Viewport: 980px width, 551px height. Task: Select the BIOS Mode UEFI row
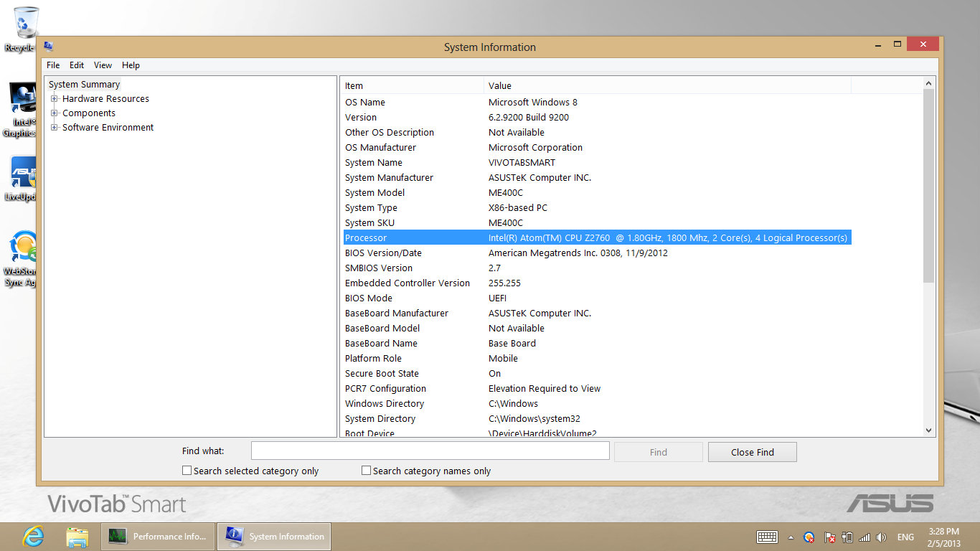(597, 298)
